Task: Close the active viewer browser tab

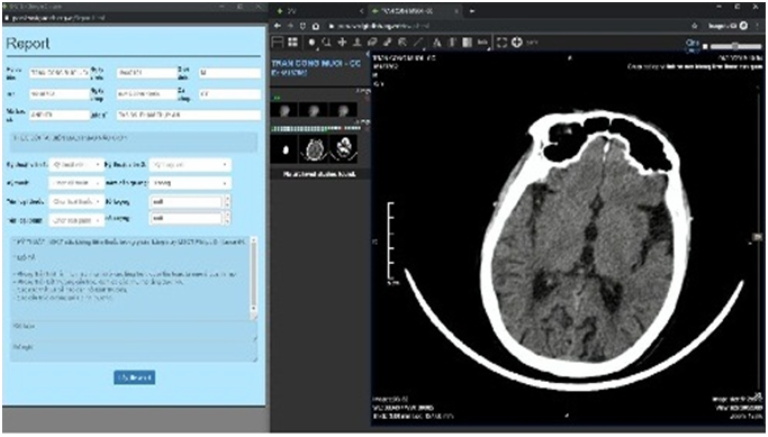Action: point(456,11)
